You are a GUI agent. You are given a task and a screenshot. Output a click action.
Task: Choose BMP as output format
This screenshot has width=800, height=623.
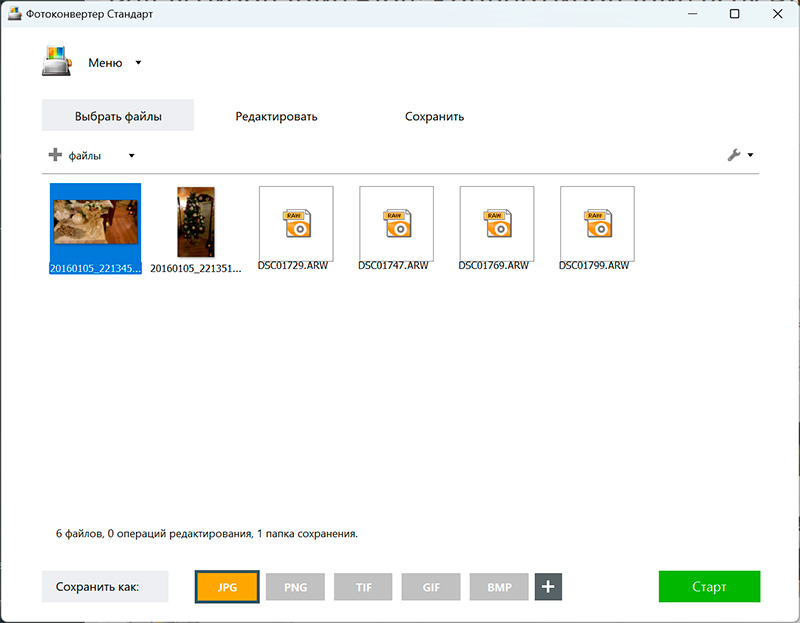499,587
